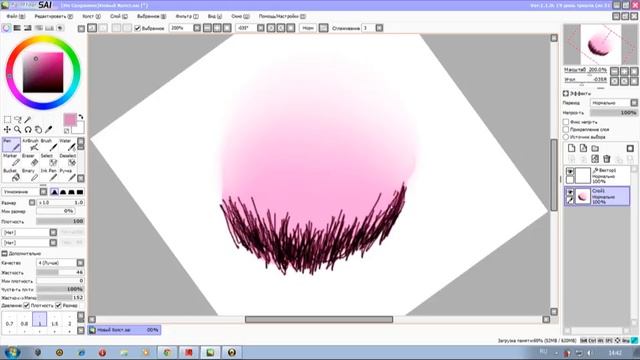Hide the Слой1 layer using eye icon
Image resolution: width=640 pixels, height=360 pixels.
click(570, 192)
